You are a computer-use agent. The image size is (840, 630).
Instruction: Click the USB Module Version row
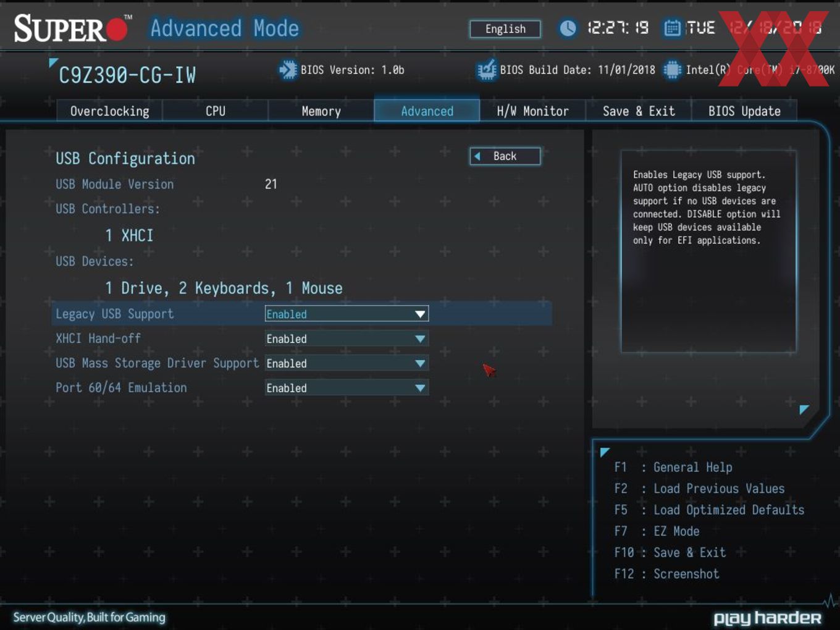[x=167, y=184]
